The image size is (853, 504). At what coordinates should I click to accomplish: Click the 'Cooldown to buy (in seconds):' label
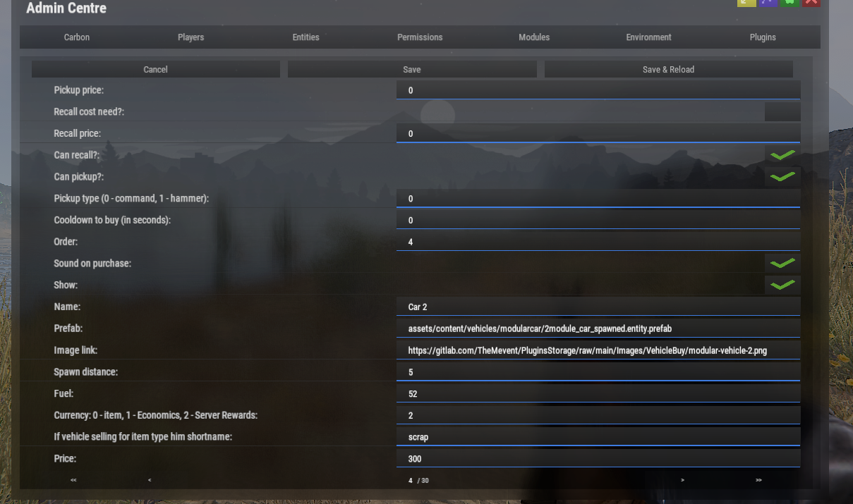(x=112, y=220)
